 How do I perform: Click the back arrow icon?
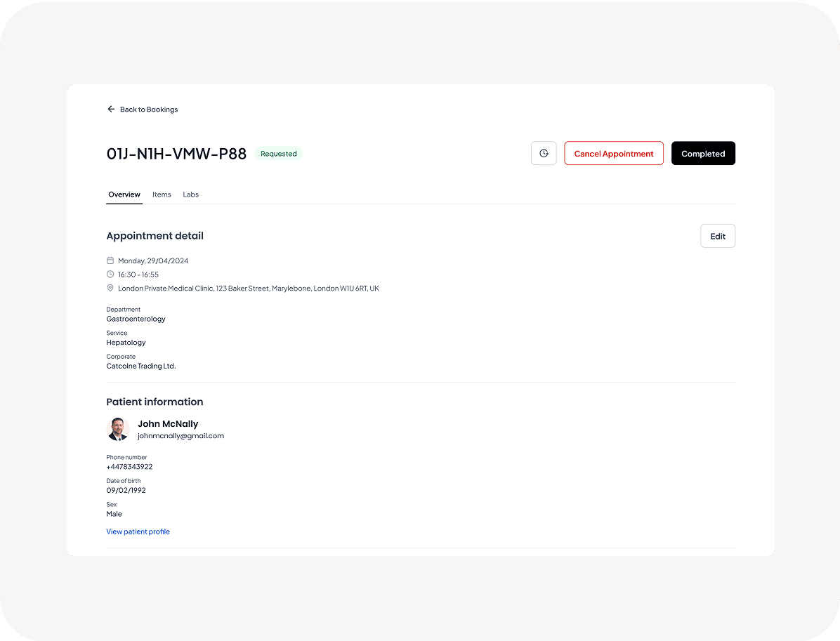tap(111, 110)
